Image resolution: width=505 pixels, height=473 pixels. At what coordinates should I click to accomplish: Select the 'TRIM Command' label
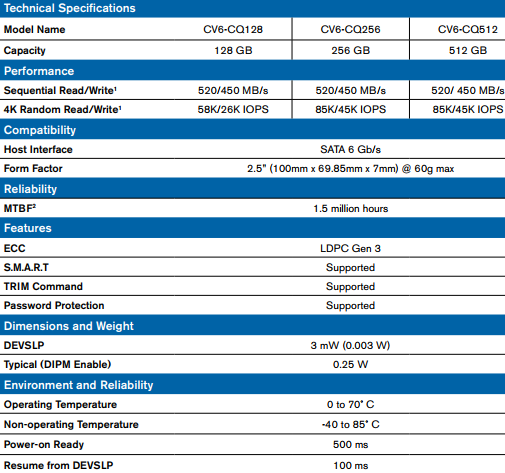[x=43, y=286]
